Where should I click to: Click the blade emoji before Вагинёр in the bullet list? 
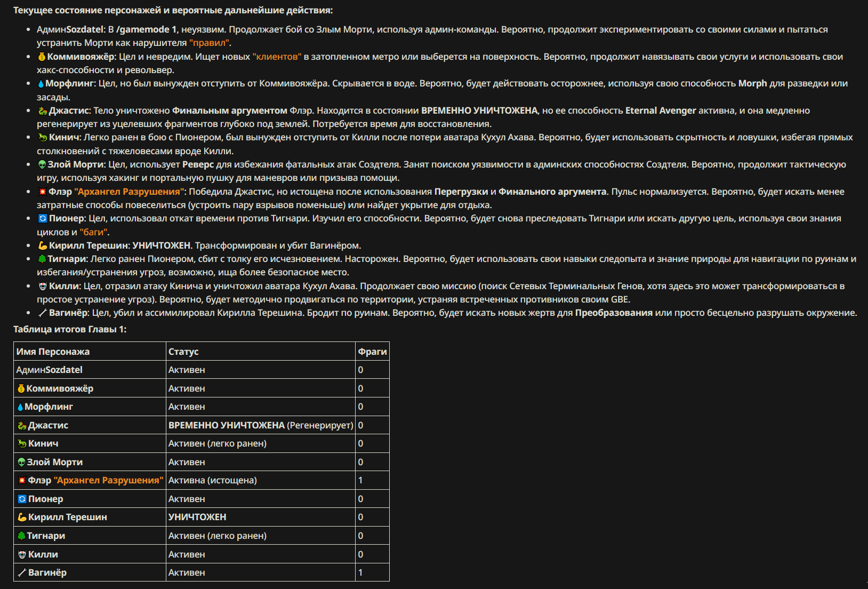43,313
